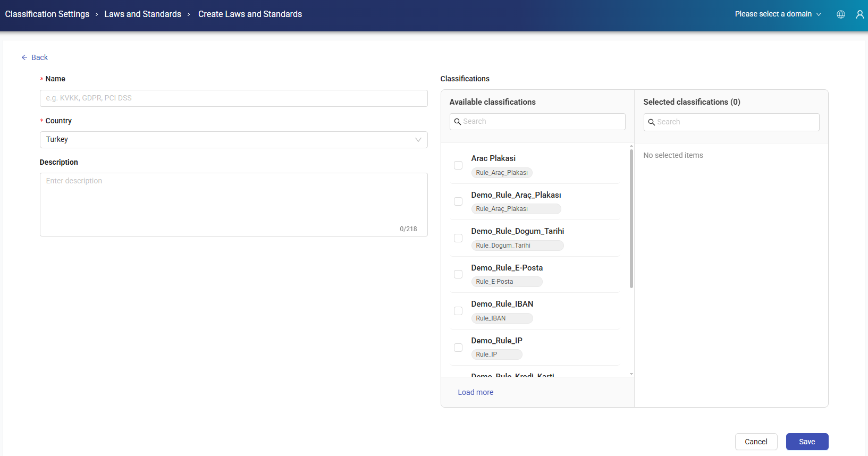868x456 pixels.
Task: Focus the Name input field
Action: 233,98
